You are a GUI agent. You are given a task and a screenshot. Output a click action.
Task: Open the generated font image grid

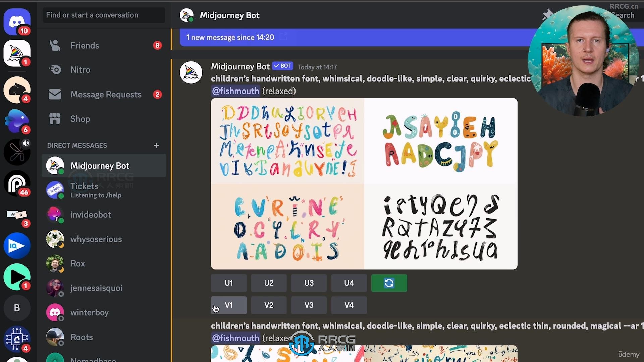tap(364, 184)
